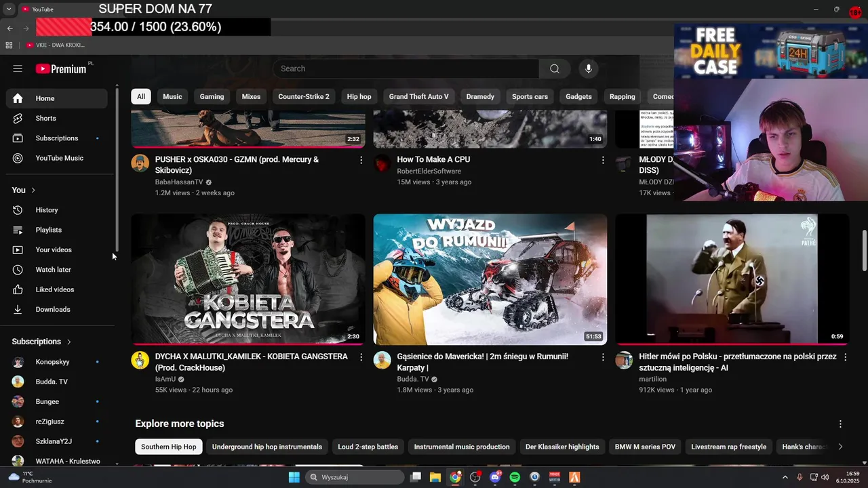Play the Wyjazd do Rumunii thumbnail
This screenshot has width=868, height=488.
pyautogui.click(x=490, y=279)
